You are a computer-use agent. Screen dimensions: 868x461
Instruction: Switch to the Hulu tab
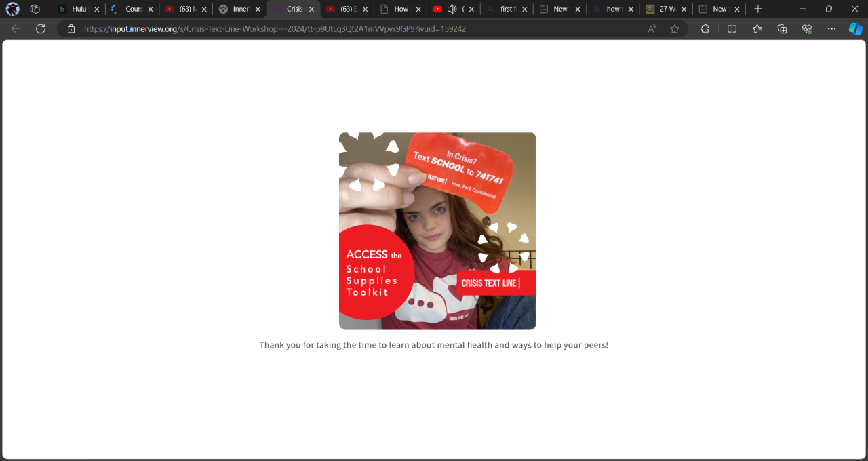pyautogui.click(x=79, y=9)
